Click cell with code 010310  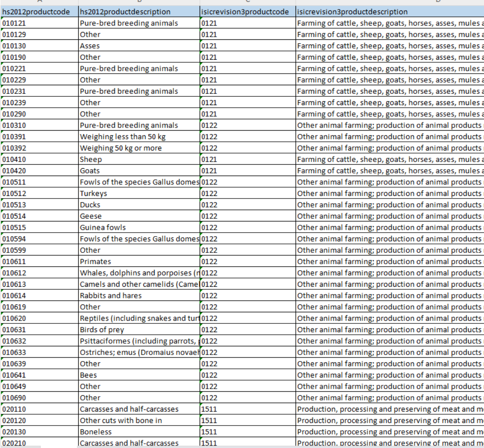pyautogui.click(x=39, y=125)
